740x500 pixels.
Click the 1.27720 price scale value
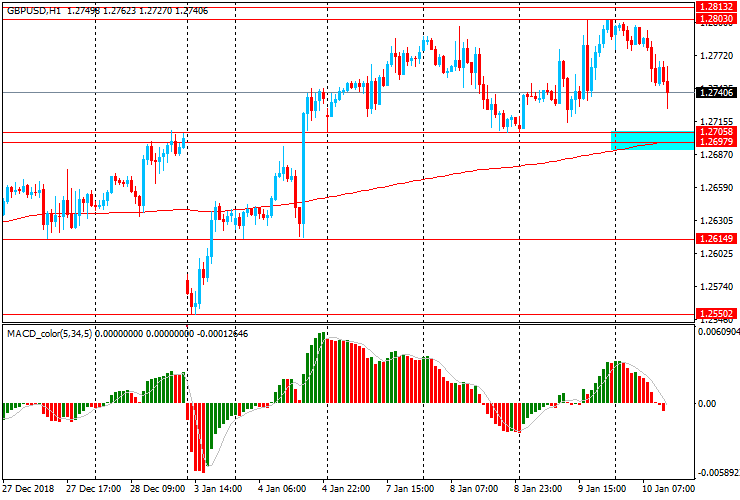coord(716,56)
